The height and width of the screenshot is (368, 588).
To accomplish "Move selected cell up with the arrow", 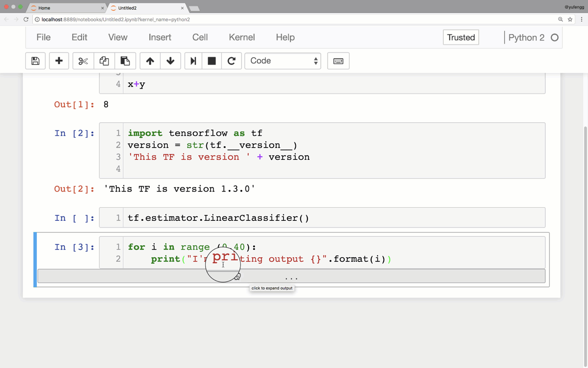I will (x=150, y=61).
